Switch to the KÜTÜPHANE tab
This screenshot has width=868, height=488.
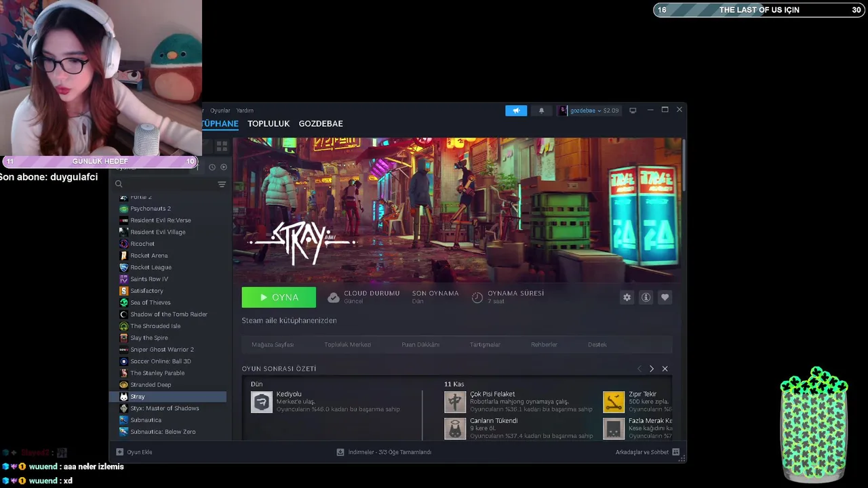coord(220,123)
